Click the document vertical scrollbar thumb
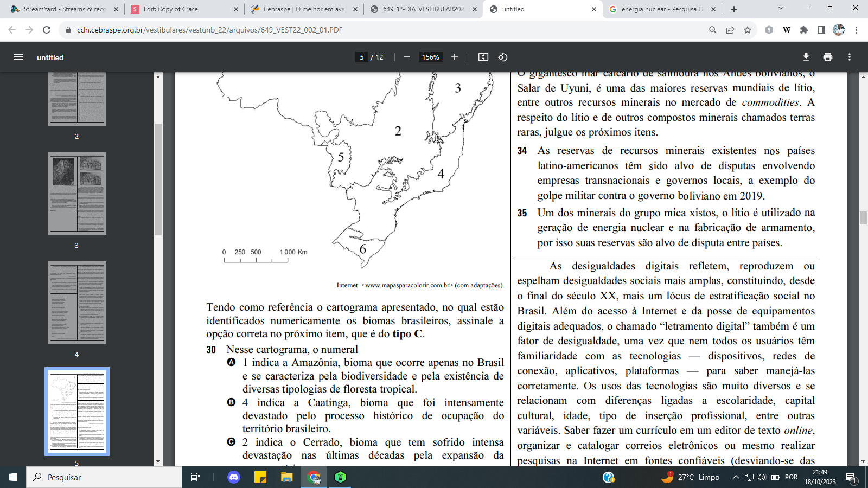This screenshot has height=488, width=868. tap(863, 217)
